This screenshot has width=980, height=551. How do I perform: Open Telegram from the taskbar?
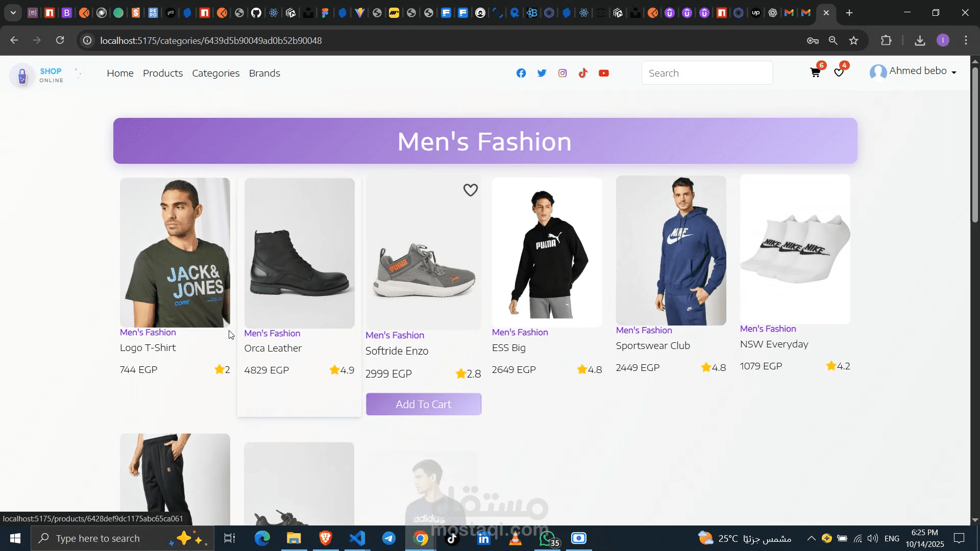click(x=389, y=538)
